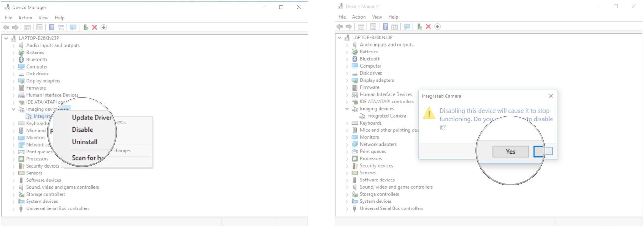
Task: Click Forward arrow in left Device Manager toolbar
Action: [15, 27]
